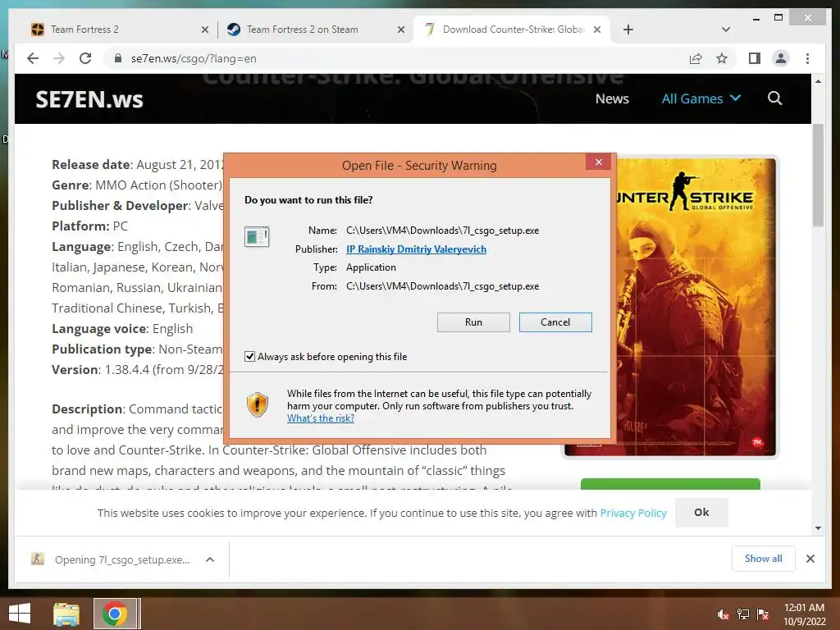840x630 pixels.
Task: Click the security shield warning icon
Action: click(x=258, y=405)
